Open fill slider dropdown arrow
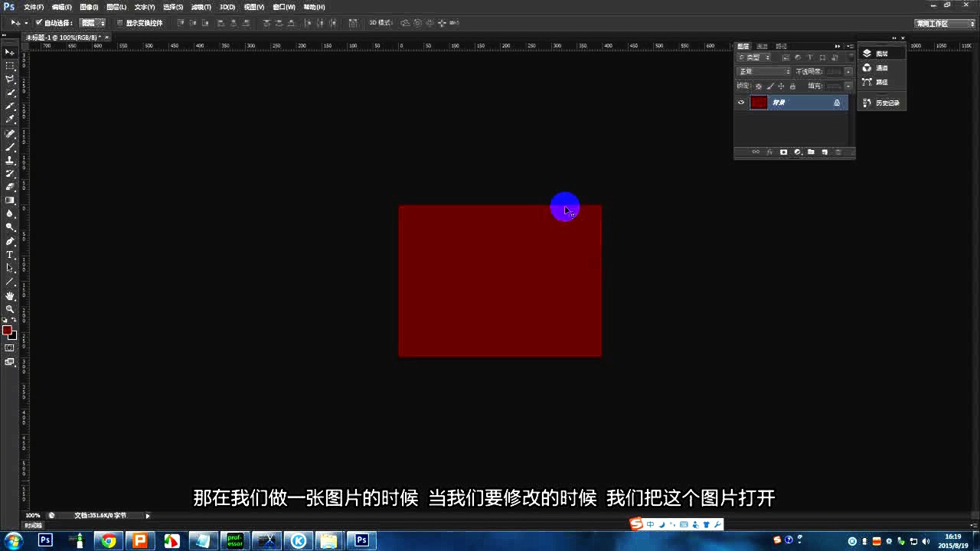The image size is (980, 551). 848,86
